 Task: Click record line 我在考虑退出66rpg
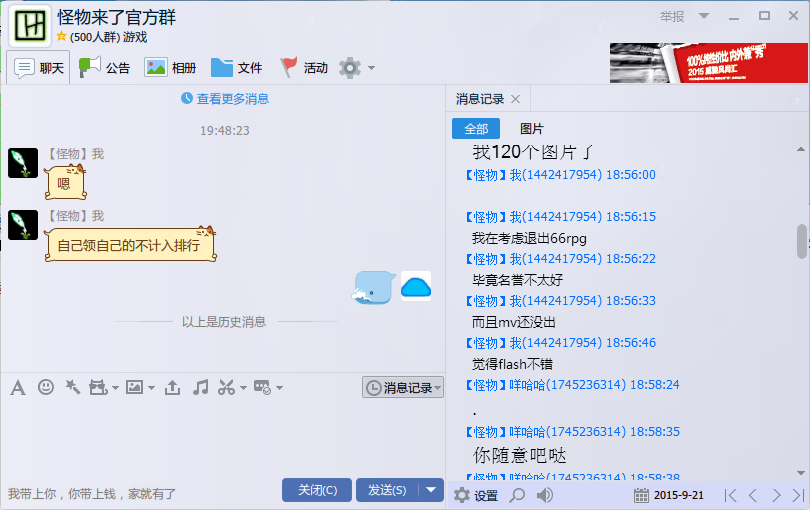point(529,238)
